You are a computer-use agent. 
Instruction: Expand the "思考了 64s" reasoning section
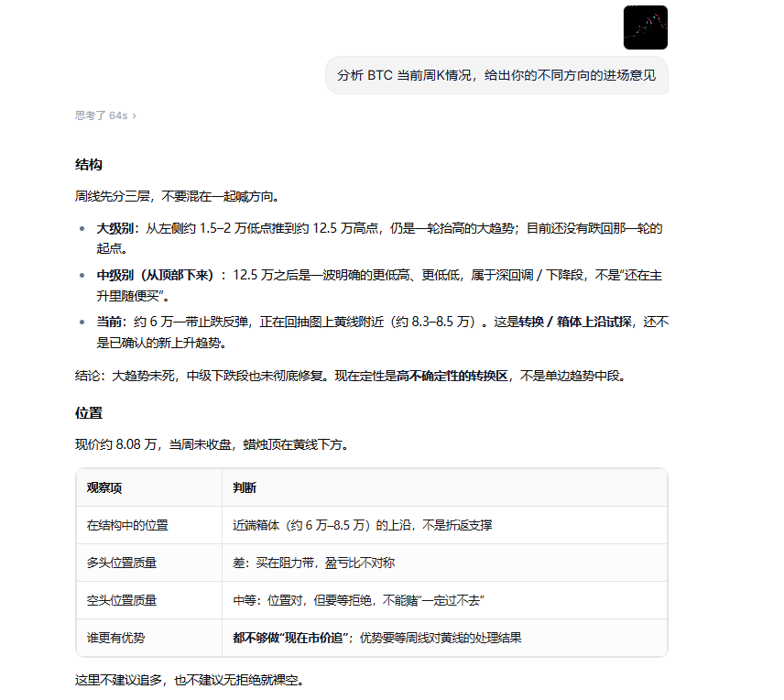pyautogui.click(x=105, y=115)
